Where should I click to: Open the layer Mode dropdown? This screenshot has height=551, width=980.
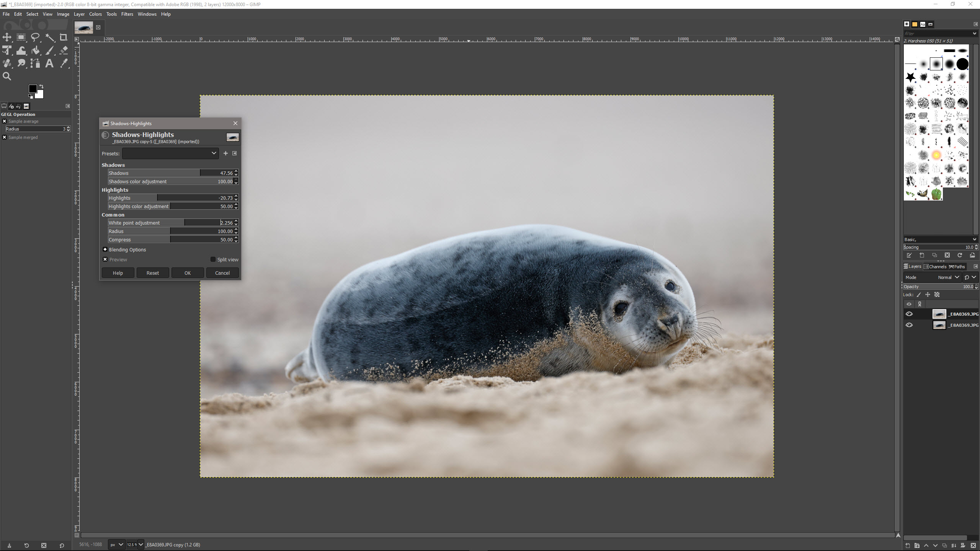(948, 277)
